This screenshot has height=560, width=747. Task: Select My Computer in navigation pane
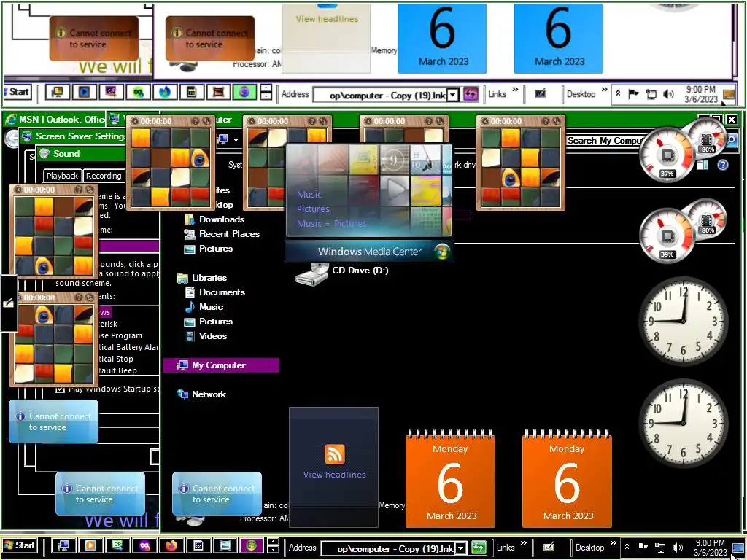pyautogui.click(x=221, y=365)
